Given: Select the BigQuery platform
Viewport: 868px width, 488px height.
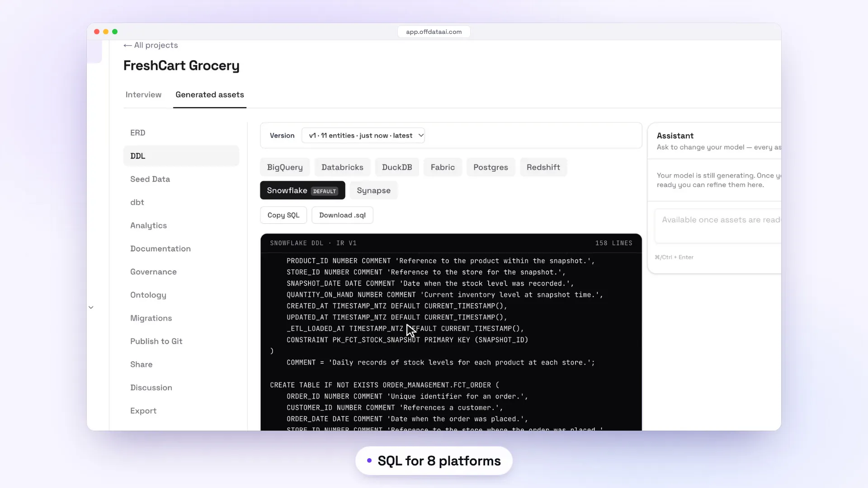Looking at the screenshot, I should tap(285, 167).
